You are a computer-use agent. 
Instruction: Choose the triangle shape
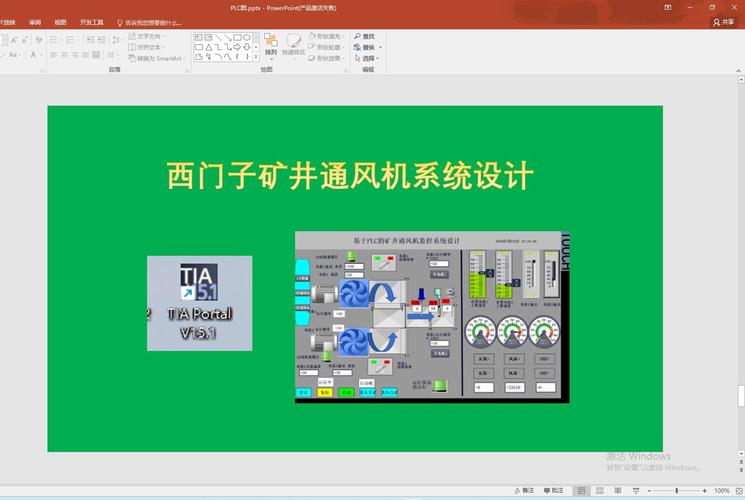[x=209, y=47]
